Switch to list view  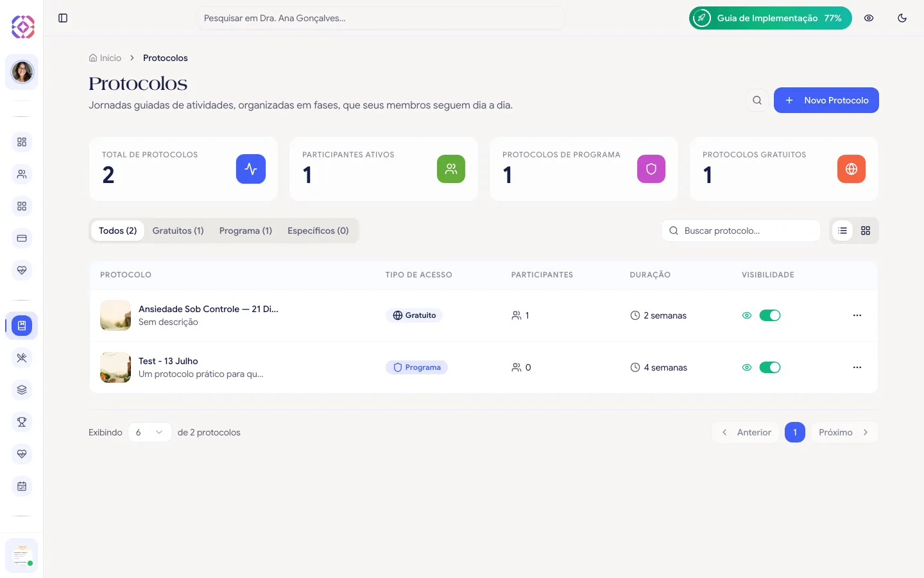coord(843,231)
